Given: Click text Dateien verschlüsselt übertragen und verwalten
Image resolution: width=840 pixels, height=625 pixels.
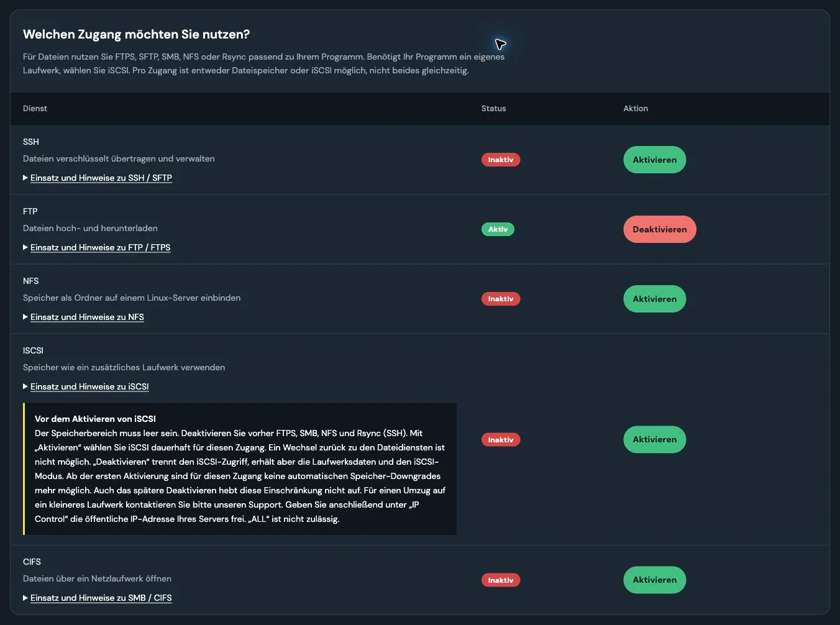Looking at the screenshot, I should (119, 158).
